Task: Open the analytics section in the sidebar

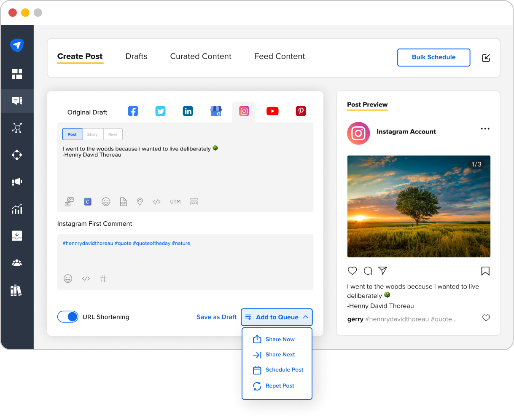Action: pyautogui.click(x=17, y=209)
